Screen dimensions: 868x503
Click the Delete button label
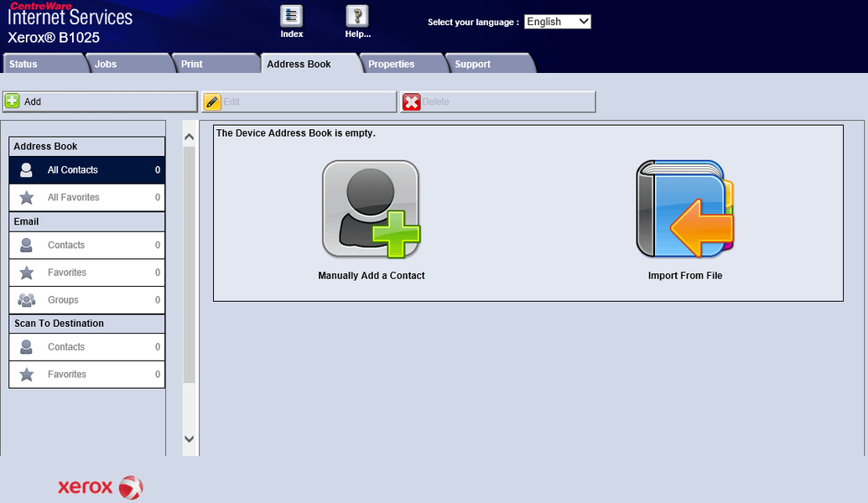[x=435, y=101]
